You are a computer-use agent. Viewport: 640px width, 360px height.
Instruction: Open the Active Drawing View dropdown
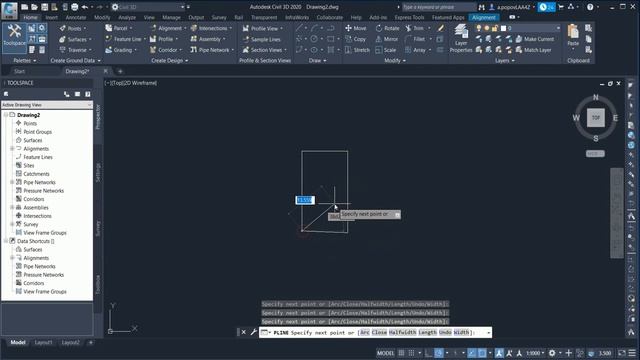pos(47,105)
